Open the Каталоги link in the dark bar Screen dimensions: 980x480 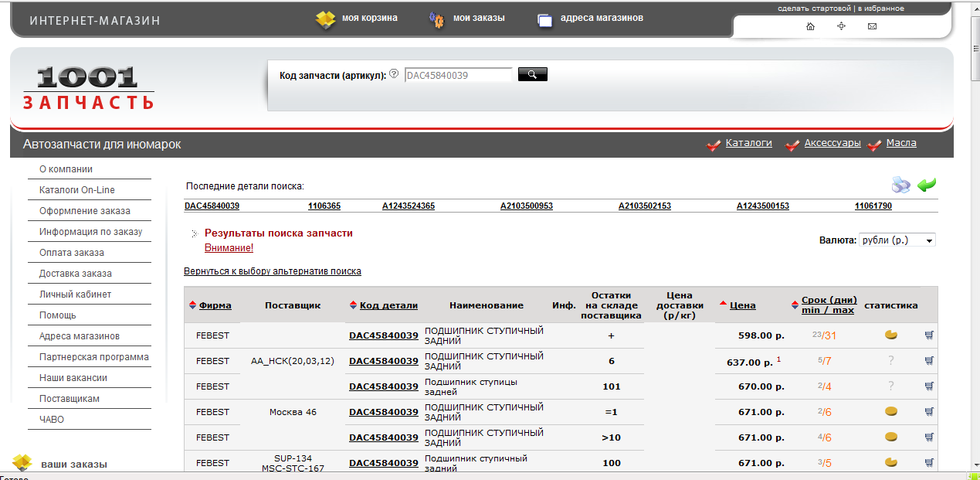click(749, 143)
